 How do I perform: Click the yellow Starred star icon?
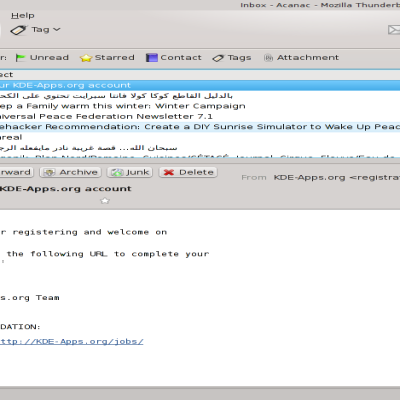coord(86,58)
